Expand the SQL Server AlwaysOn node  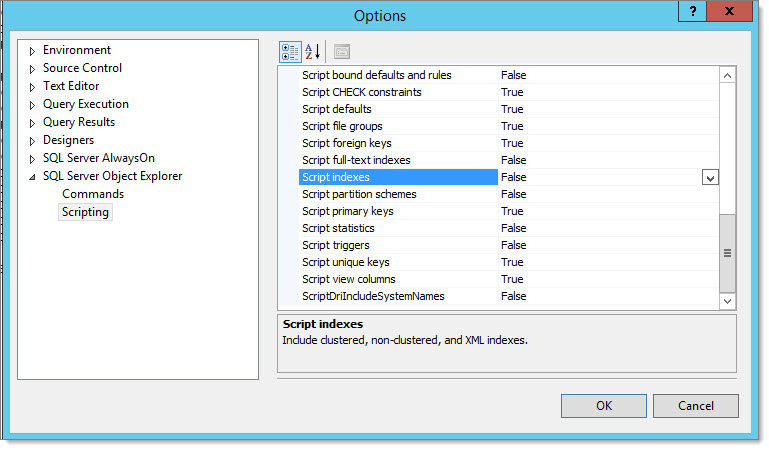click(32, 159)
